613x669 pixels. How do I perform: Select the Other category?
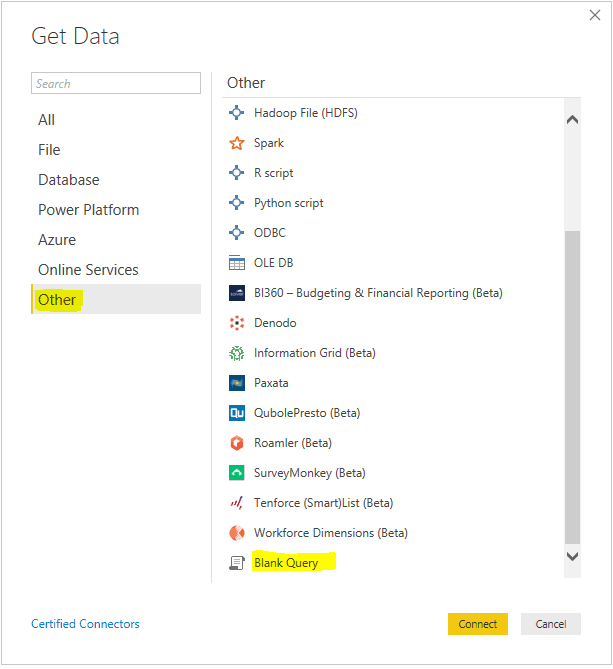tap(116, 300)
